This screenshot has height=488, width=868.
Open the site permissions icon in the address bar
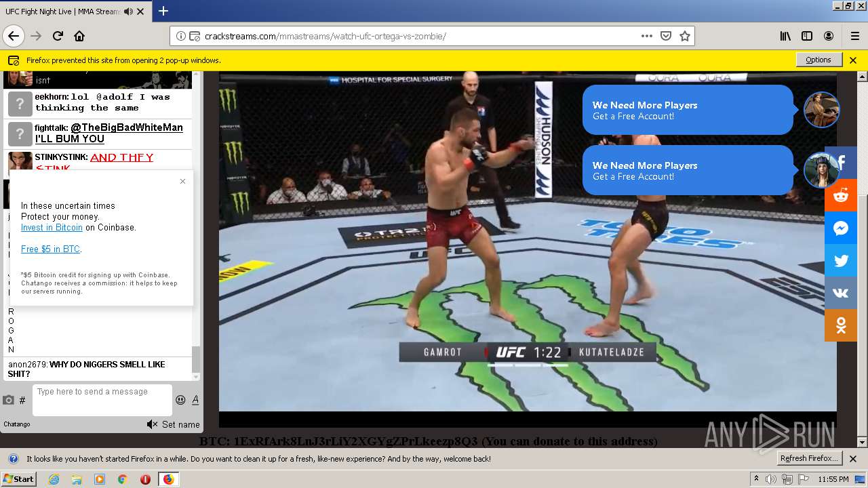click(x=195, y=36)
